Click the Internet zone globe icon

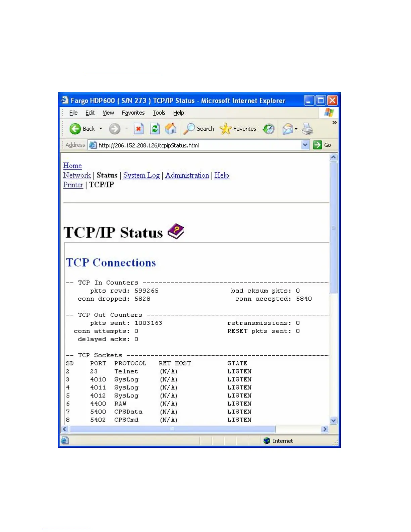point(267,441)
